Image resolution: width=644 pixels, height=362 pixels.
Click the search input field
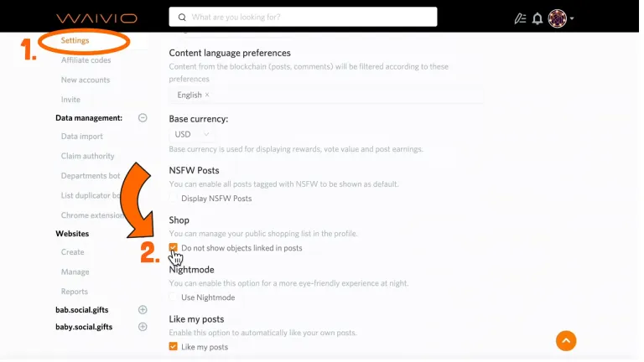coord(303,17)
